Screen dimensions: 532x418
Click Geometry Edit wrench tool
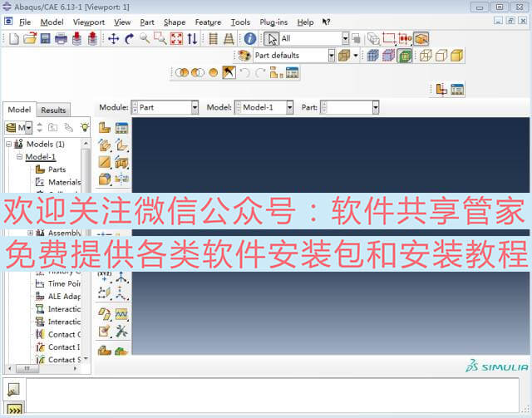(x=121, y=331)
